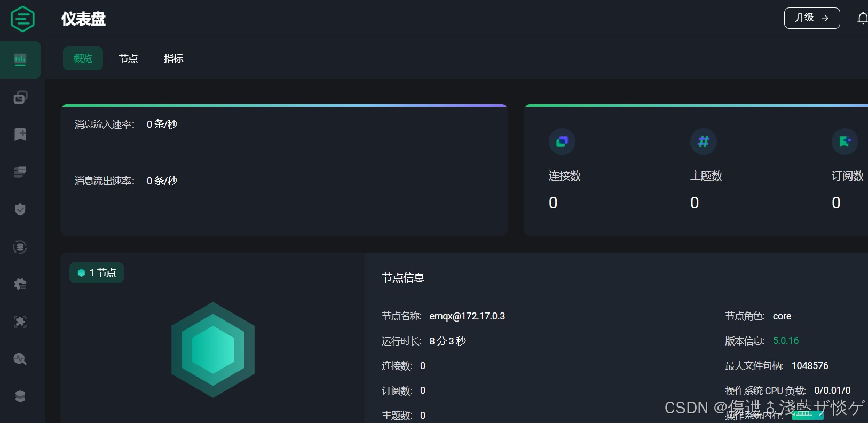The image size is (868, 423).
Task: Click the 节点角色 label
Action: tap(745, 316)
